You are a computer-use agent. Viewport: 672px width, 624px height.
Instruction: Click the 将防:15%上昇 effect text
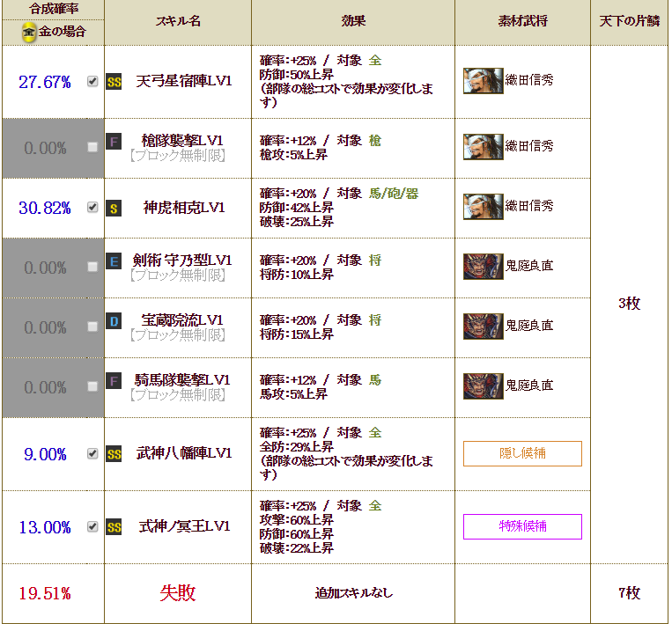pos(296,334)
